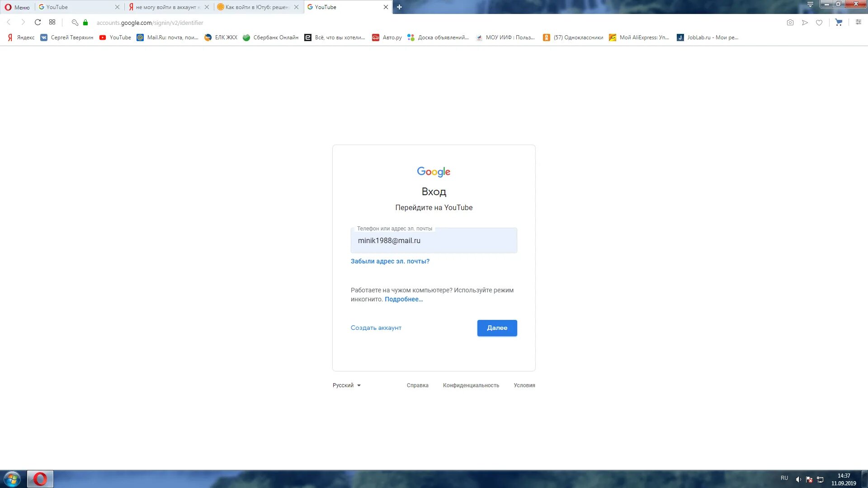Open the 'Условия' footer menu item

pyautogui.click(x=524, y=385)
